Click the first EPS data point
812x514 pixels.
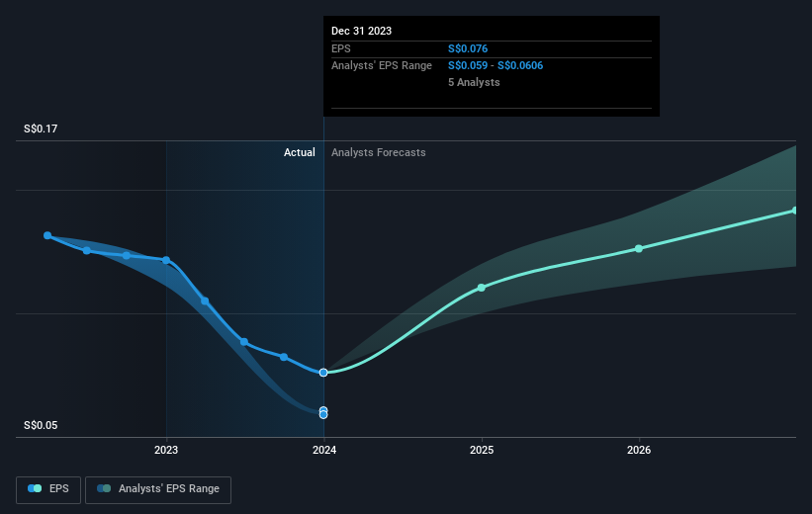tap(47, 235)
